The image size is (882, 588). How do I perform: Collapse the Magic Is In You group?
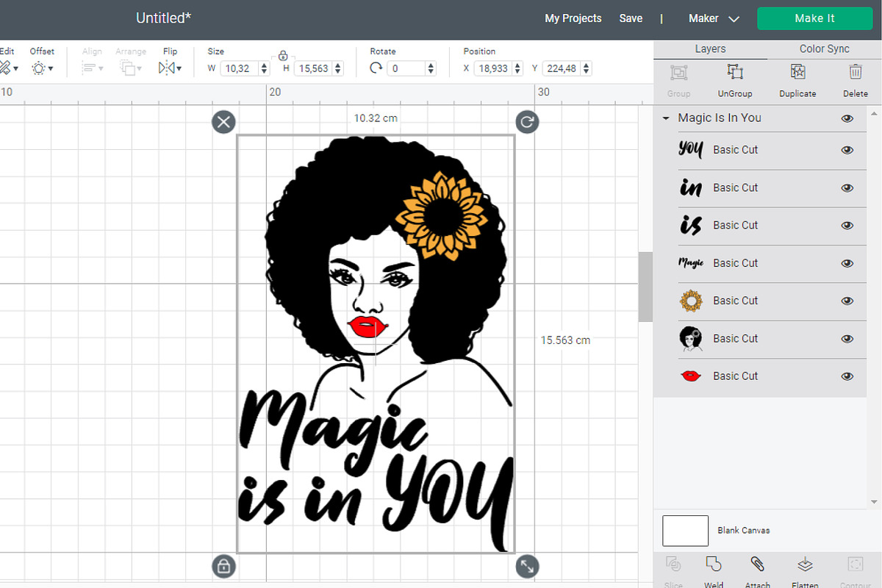click(x=666, y=118)
